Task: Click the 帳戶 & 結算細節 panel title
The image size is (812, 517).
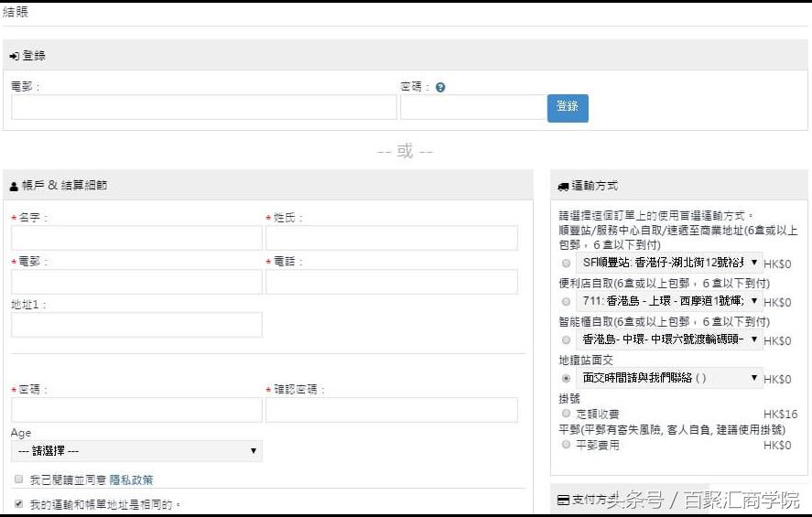Action: point(65,185)
